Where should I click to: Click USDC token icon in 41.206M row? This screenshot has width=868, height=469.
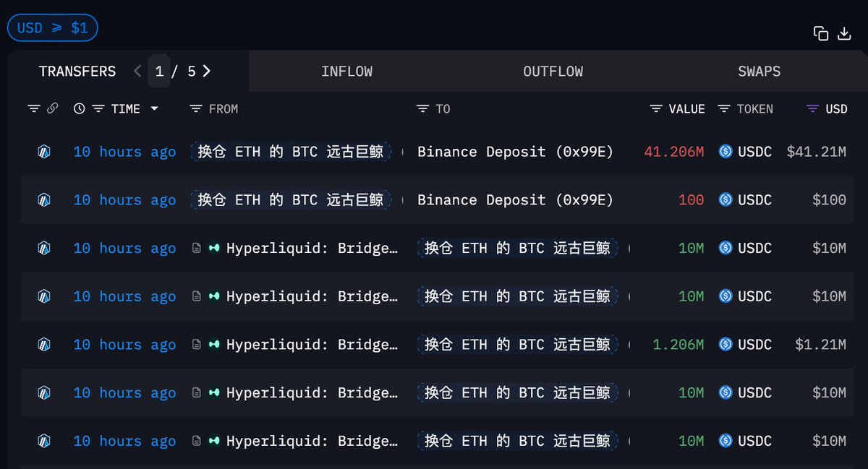click(726, 152)
